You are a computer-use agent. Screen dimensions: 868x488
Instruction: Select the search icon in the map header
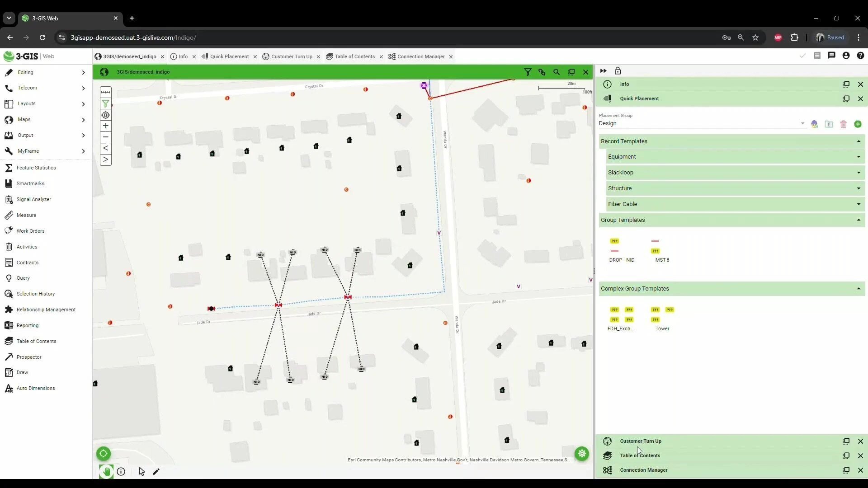557,72
